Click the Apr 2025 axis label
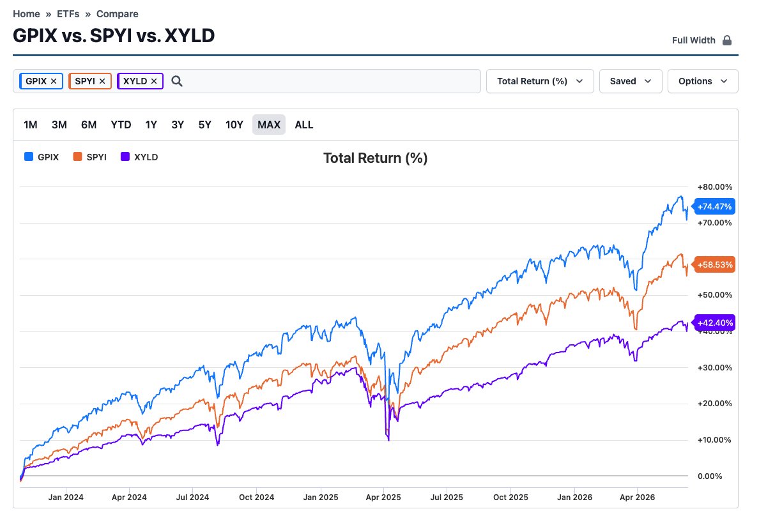The height and width of the screenshot is (532, 759). coord(383,497)
